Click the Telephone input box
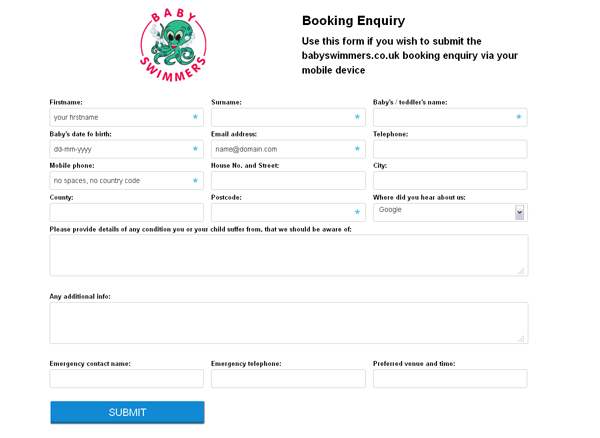This screenshot has width=600, height=438. (449, 149)
